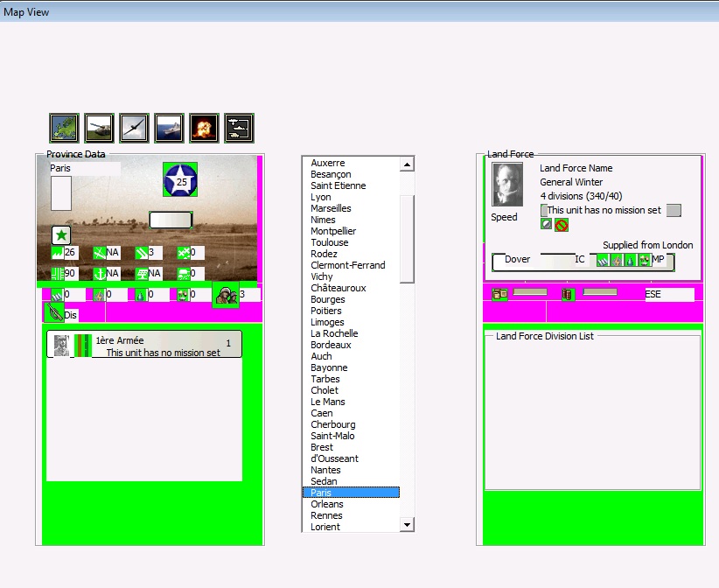This screenshot has width=719, height=588.
Task: Select Bordeaux in the province list
Action: click(x=332, y=345)
